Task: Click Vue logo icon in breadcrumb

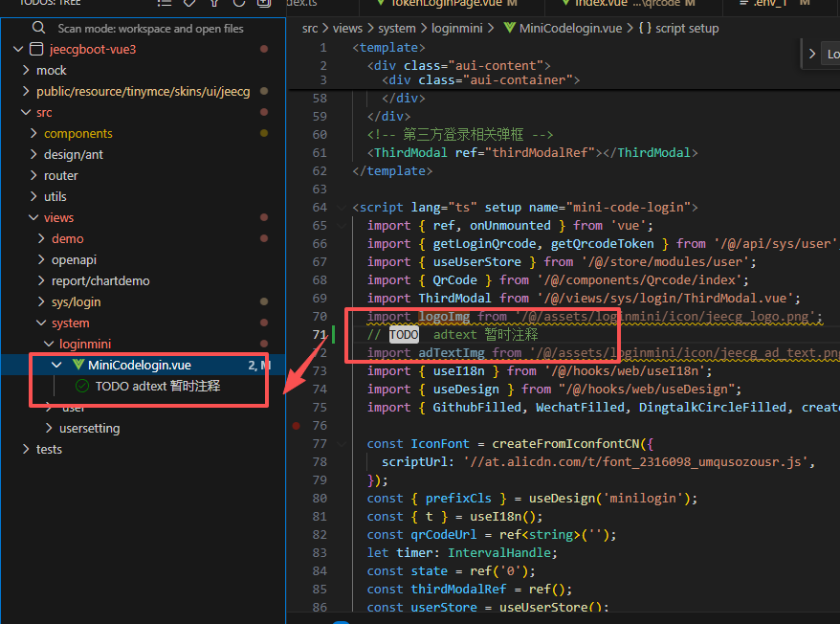Action: 510,28
